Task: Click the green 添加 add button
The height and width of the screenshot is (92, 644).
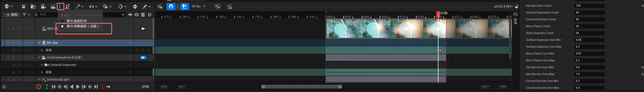Action: pyautogui.click(x=12, y=15)
